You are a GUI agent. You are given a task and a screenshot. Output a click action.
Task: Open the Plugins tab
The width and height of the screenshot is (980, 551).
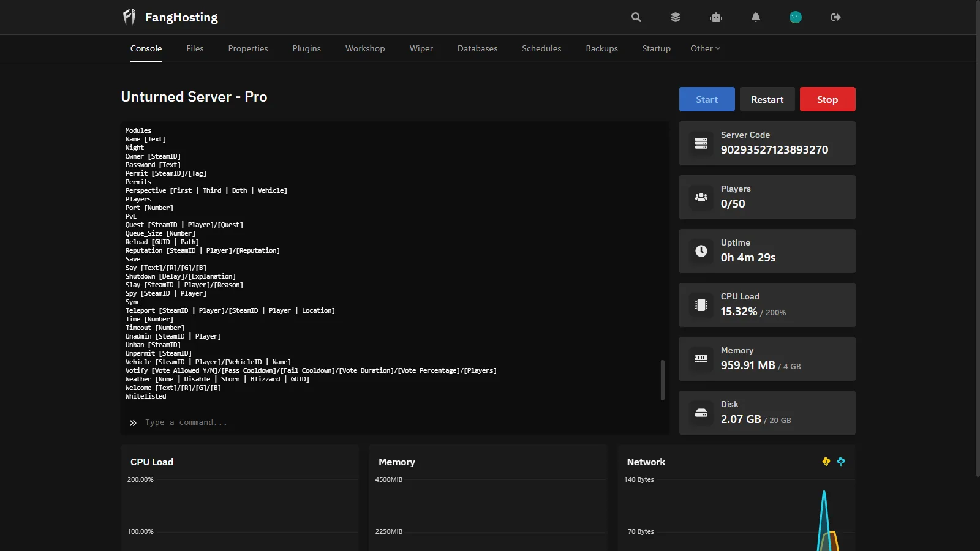point(307,48)
